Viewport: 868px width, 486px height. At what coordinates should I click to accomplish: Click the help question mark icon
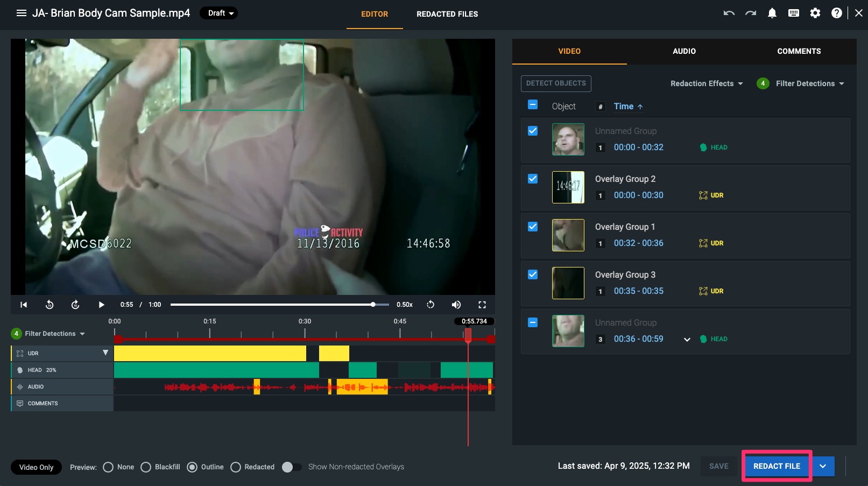[x=836, y=13]
